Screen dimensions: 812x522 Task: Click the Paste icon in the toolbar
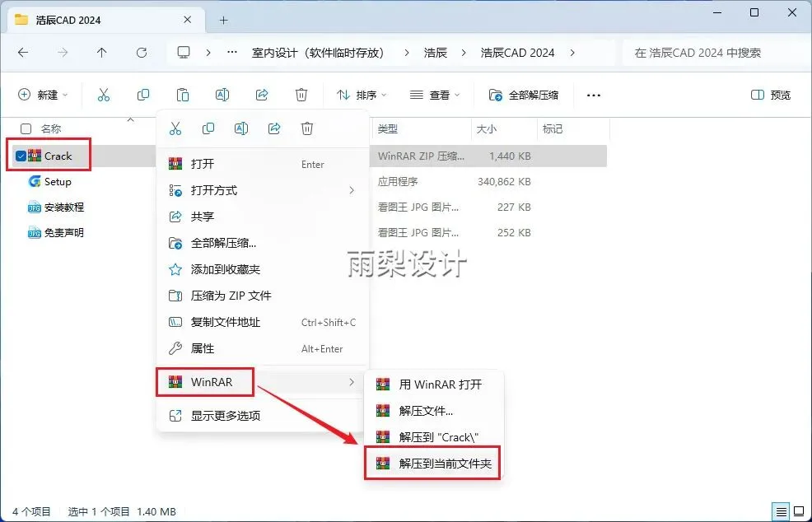[x=182, y=95]
